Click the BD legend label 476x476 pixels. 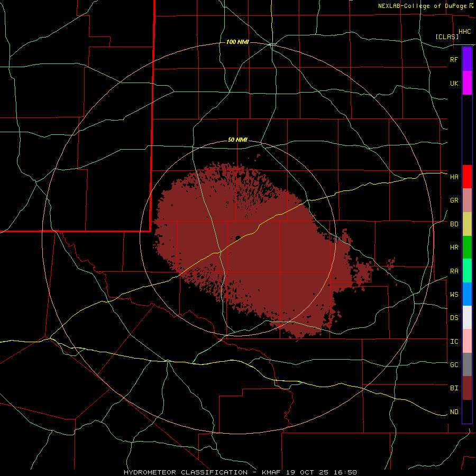click(454, 224)
